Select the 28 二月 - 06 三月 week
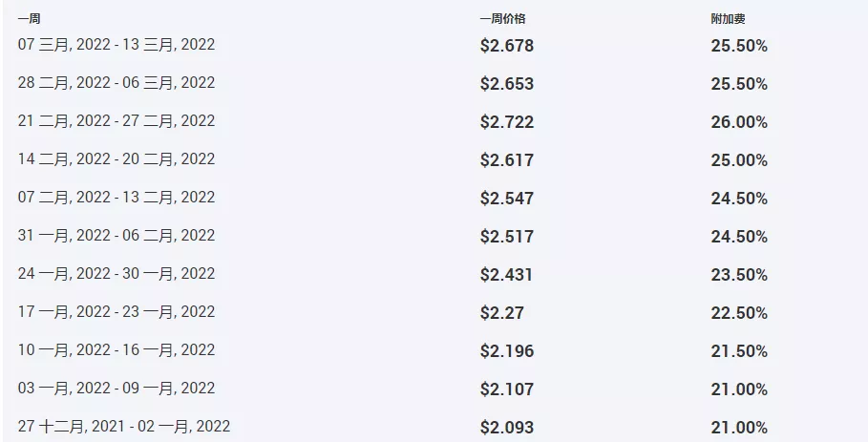The image size is (868, 442). 116,83
